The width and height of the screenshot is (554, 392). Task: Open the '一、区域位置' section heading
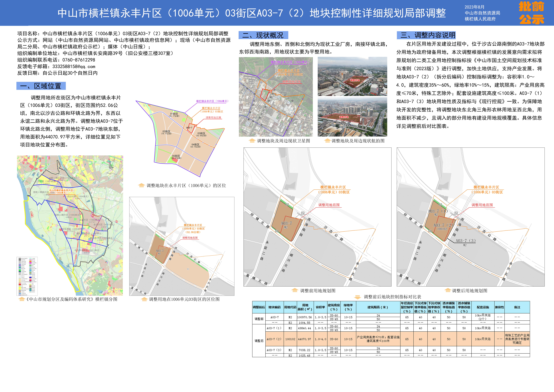(x=41, y=86)
